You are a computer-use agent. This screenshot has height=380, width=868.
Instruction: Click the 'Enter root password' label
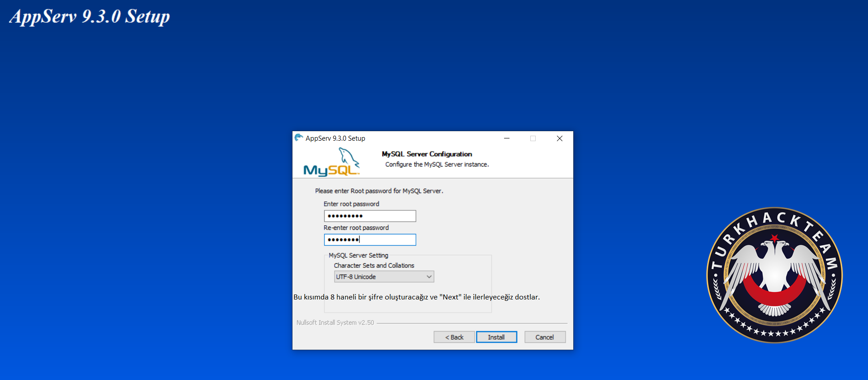pyautogui.click(x=351, y=204)
